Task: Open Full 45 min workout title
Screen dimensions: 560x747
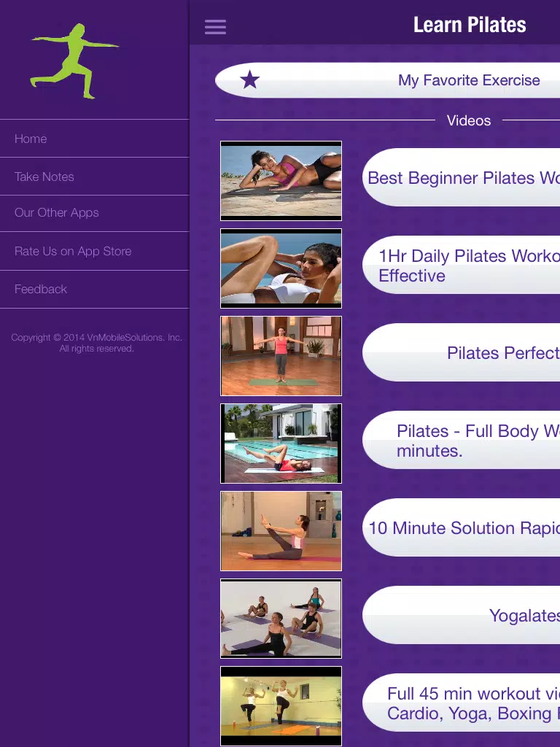Action: click(x=461, y=703)
